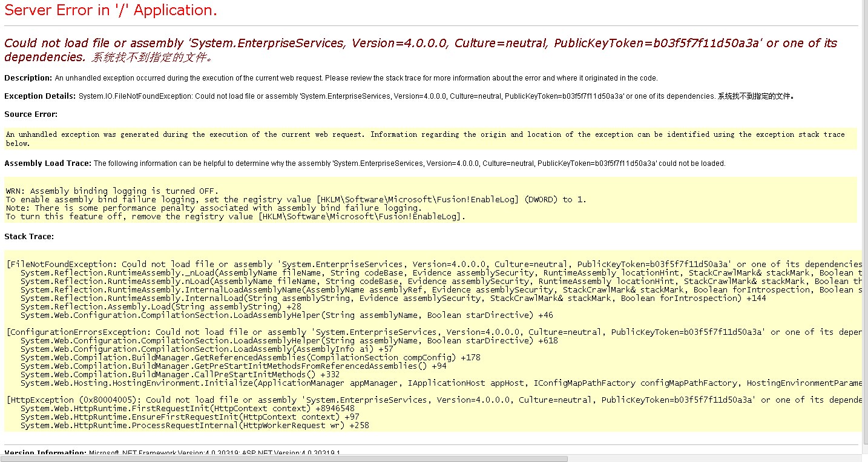
Task: Click the "HttpRuntime.ProcessRequestInternal" stack trace line
Action: [x=194, y=425]
